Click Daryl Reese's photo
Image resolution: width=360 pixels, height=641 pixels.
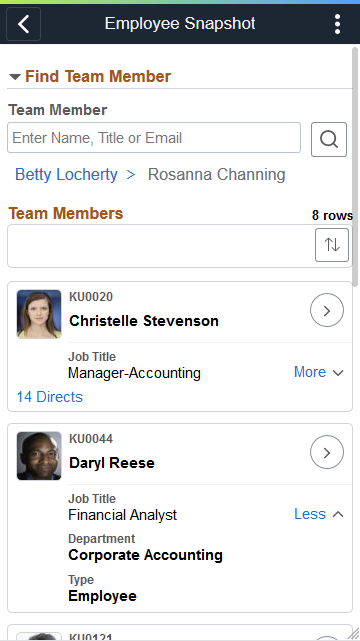[39, 456]
